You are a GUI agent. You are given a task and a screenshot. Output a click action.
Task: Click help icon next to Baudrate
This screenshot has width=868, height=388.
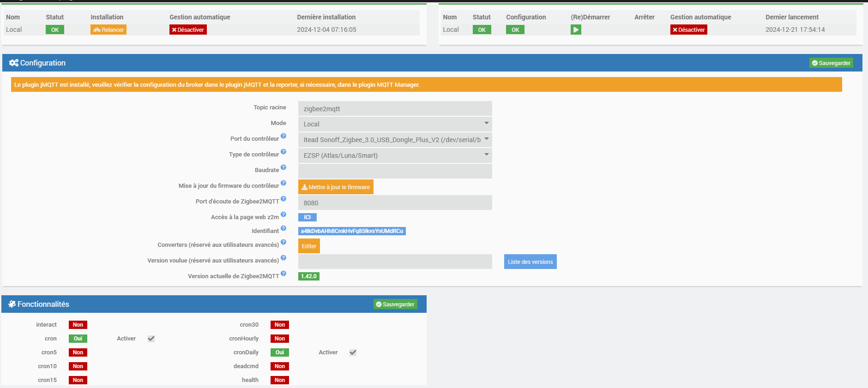click(x=283, y=167)
